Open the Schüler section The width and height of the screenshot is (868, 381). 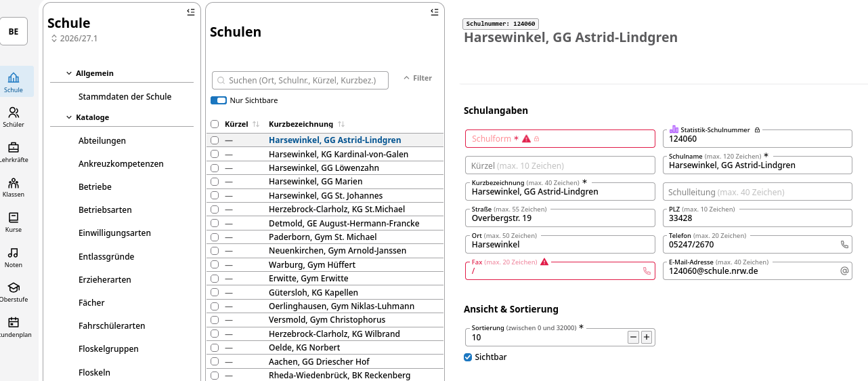(14, 117)
